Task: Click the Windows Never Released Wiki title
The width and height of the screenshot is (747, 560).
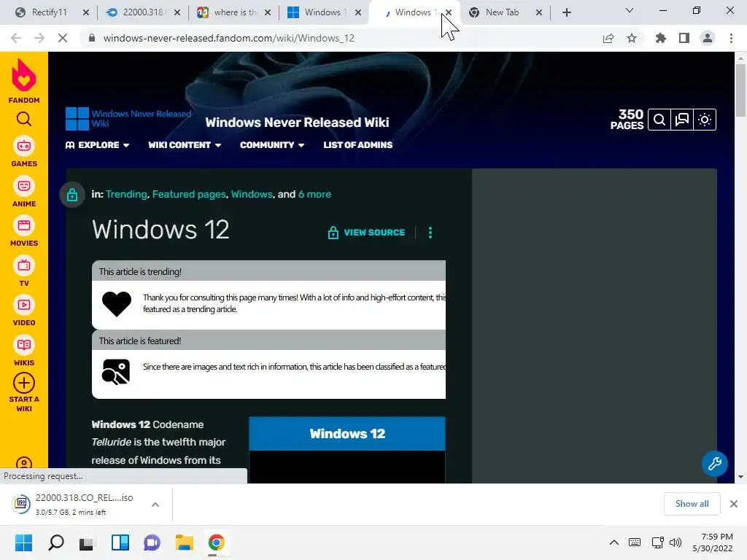Action: click(297, 122)
